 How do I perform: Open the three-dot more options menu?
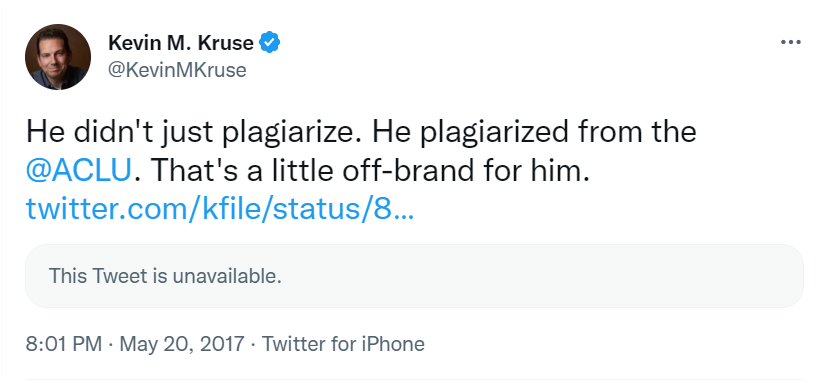(x=790, y=43)
